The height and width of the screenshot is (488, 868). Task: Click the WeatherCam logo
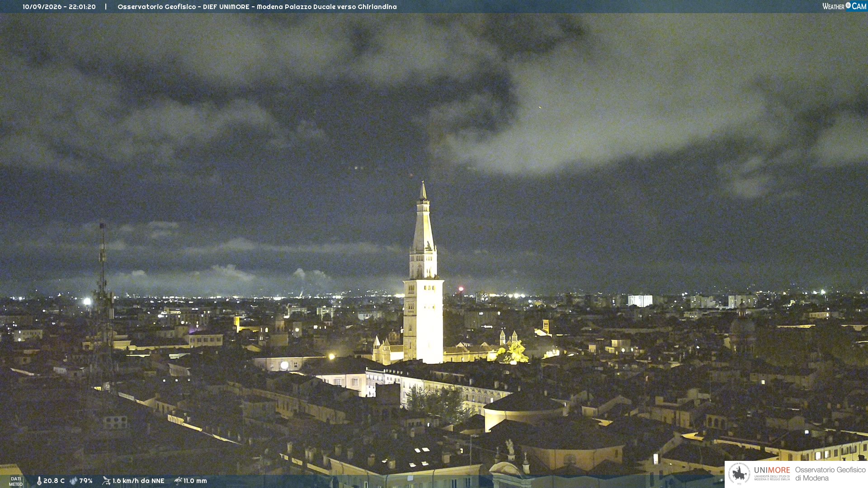click(844, 6)
